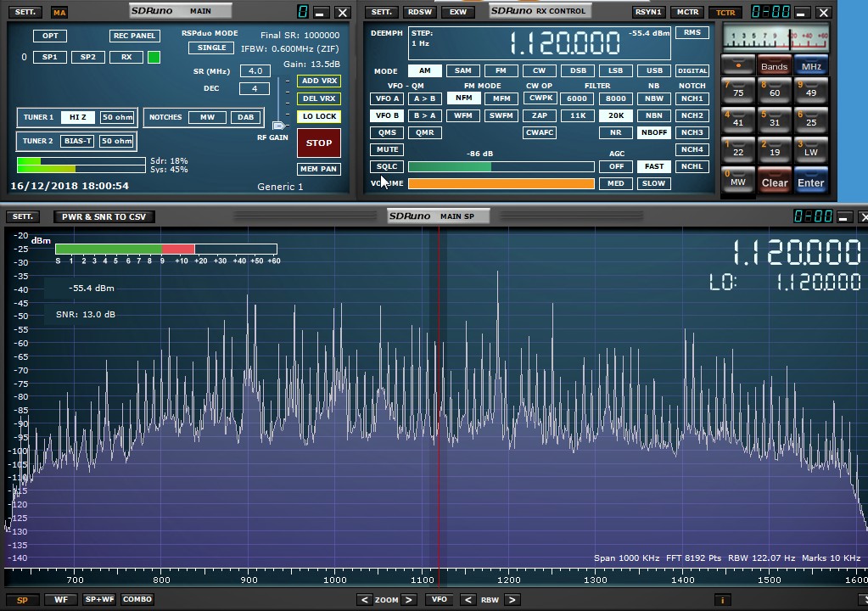
Task: Click the S-meter gauge in RX Control
Action: click(776, 38)
